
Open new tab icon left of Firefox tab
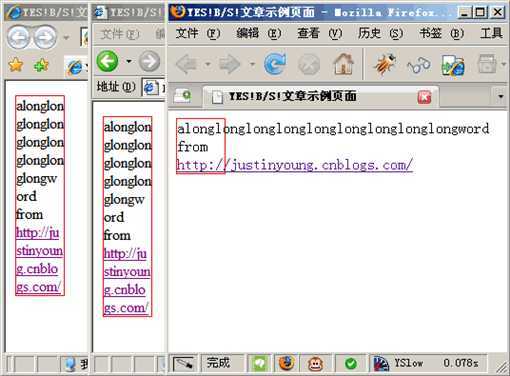click(x=183, y=96)
